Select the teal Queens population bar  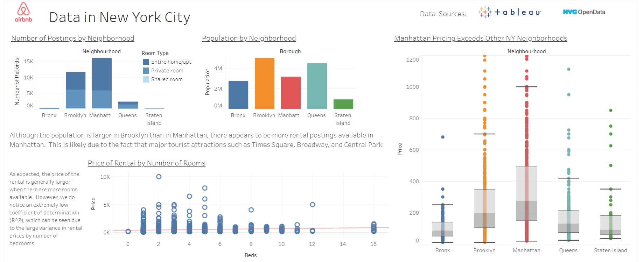pyautogui.click(x=317, y=86)
